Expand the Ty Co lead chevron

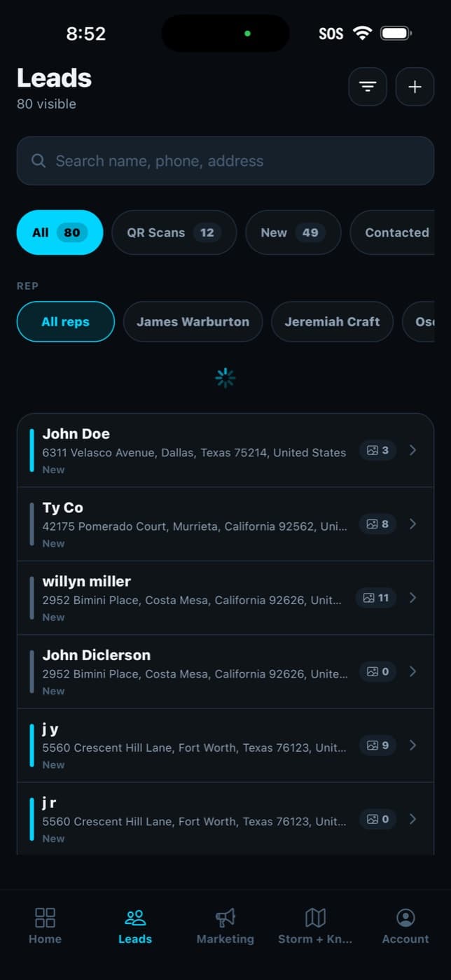412,524
